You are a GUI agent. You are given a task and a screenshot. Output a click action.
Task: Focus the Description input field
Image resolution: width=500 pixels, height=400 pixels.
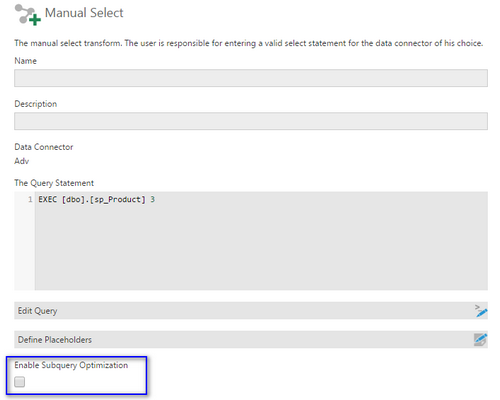click(x=251, y=121)
